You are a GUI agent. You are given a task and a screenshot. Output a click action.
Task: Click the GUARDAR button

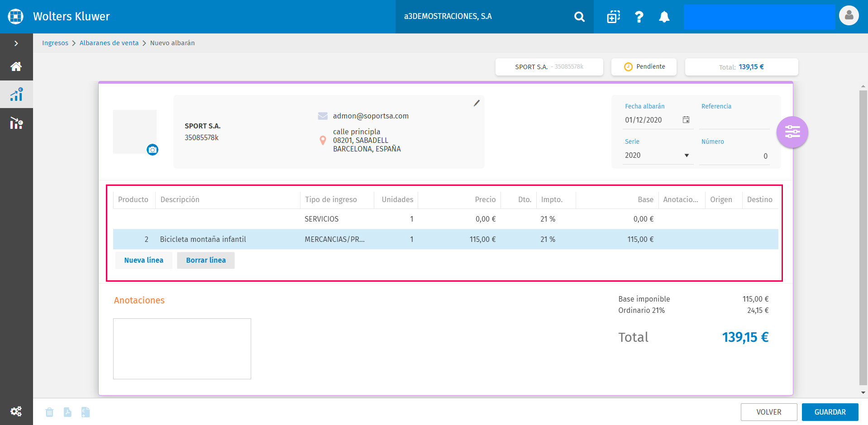point(830,412)
